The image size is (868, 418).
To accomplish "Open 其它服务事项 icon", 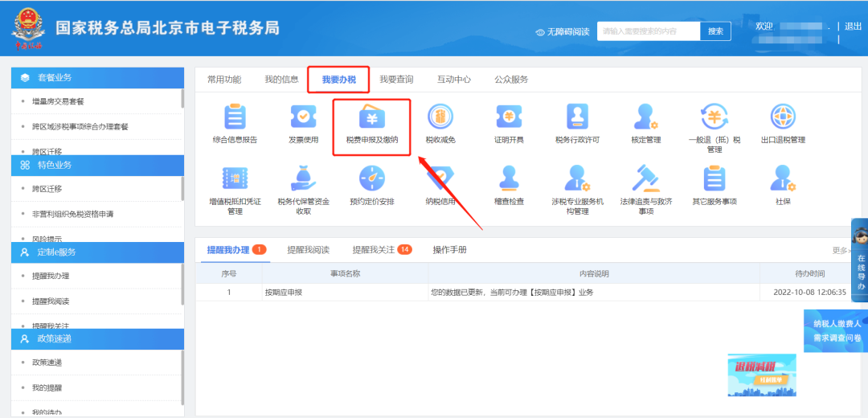I will pos(714,178).
